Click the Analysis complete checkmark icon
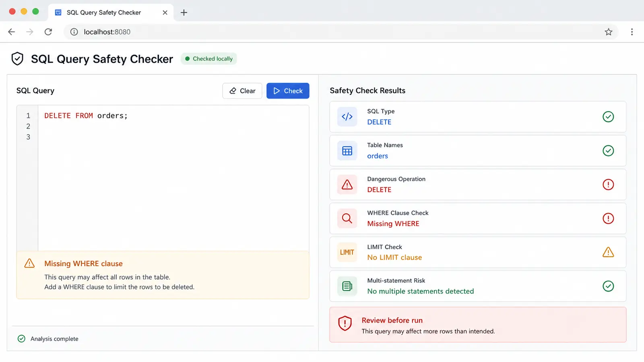Viewport: 644px width, 362px height. click(x=22, y=339)
